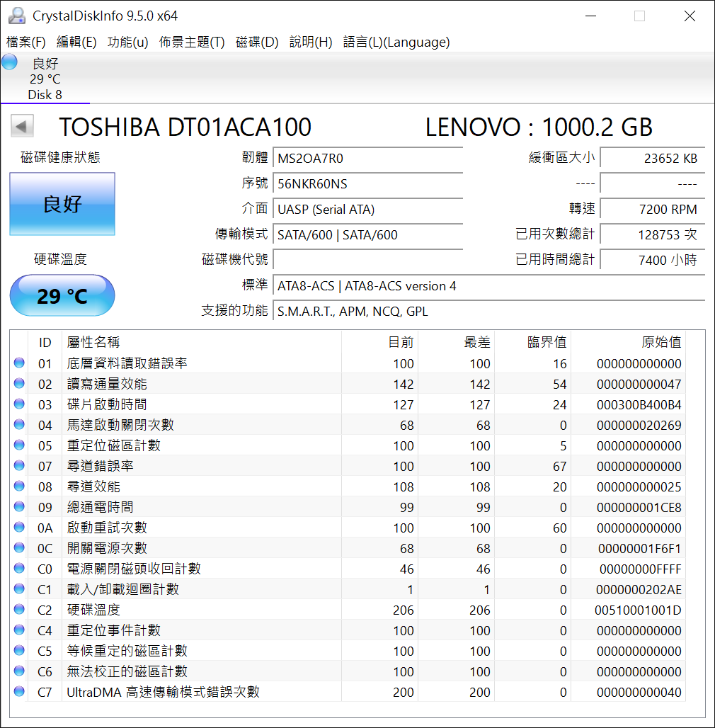Screen dimensions: 715x728
Task: Click the status orb for attribute 09
Action: click(19, 506)
